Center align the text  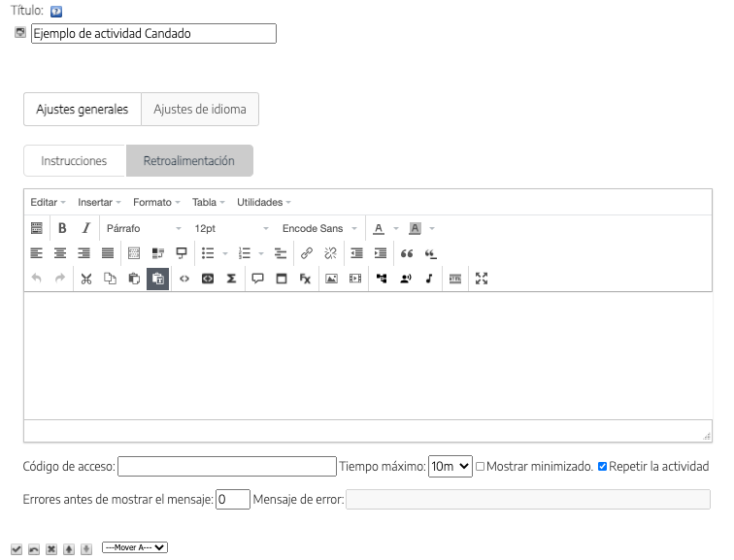coord(60,253)
